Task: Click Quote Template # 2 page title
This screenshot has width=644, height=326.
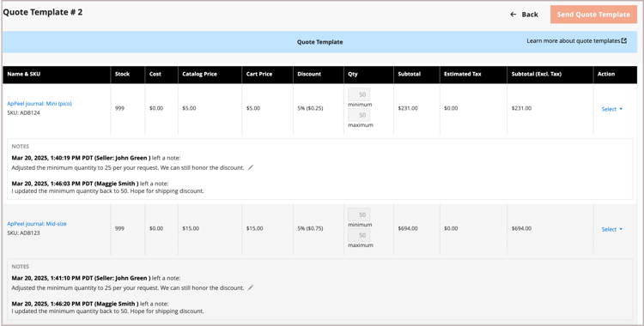Action: pos(43,12)
